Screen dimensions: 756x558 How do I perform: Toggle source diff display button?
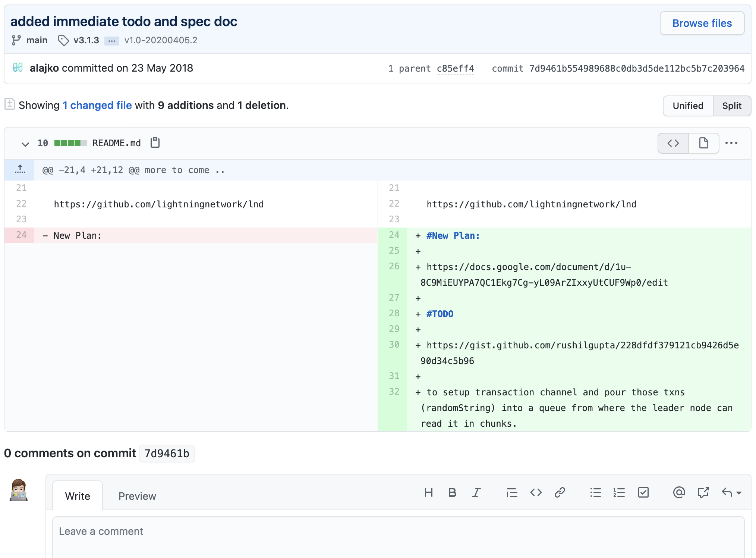(673, 143)
